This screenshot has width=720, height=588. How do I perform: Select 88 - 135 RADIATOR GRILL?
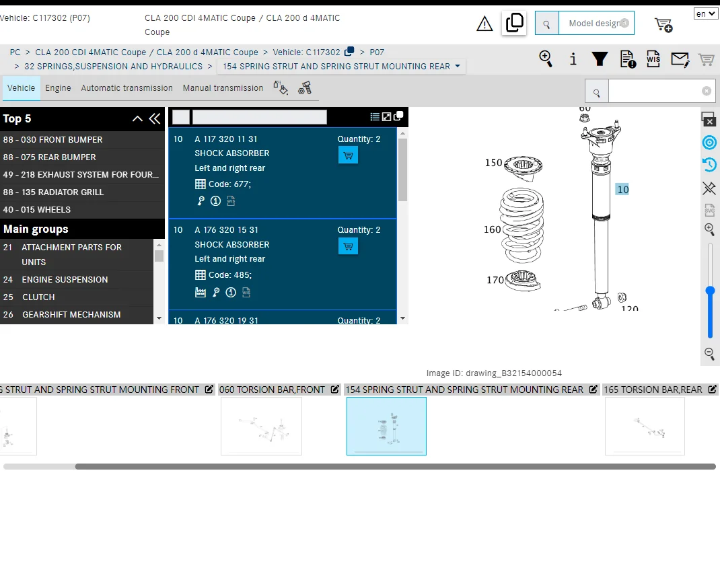tap(82, 192)
